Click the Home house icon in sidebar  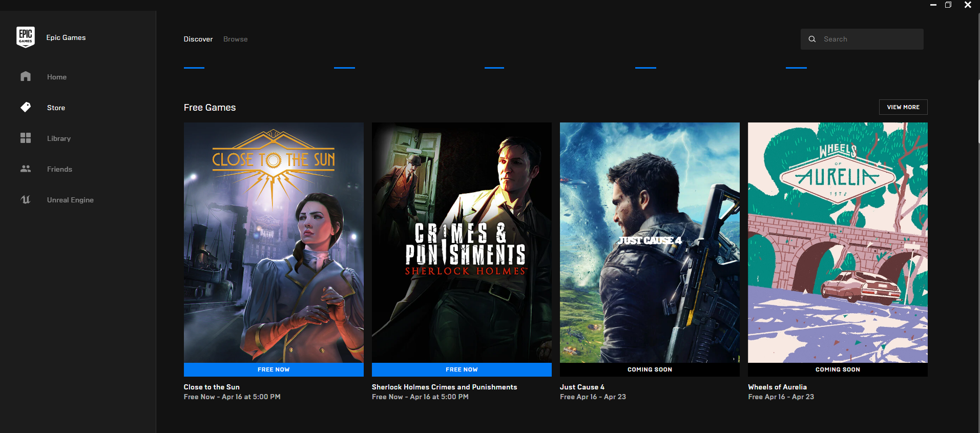point(26,77)
